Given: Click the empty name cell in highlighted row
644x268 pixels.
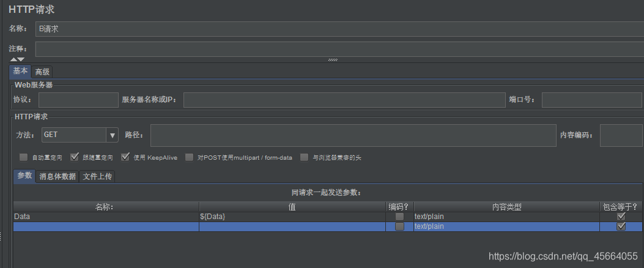Looking at the screenshot, I should tap(106, 226).
